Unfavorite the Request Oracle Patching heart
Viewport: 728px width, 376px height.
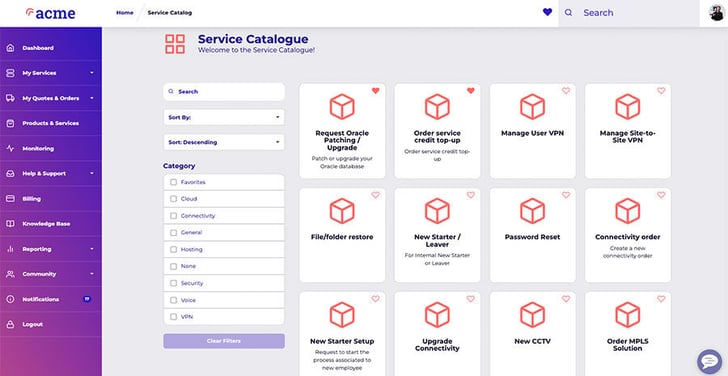376,91
